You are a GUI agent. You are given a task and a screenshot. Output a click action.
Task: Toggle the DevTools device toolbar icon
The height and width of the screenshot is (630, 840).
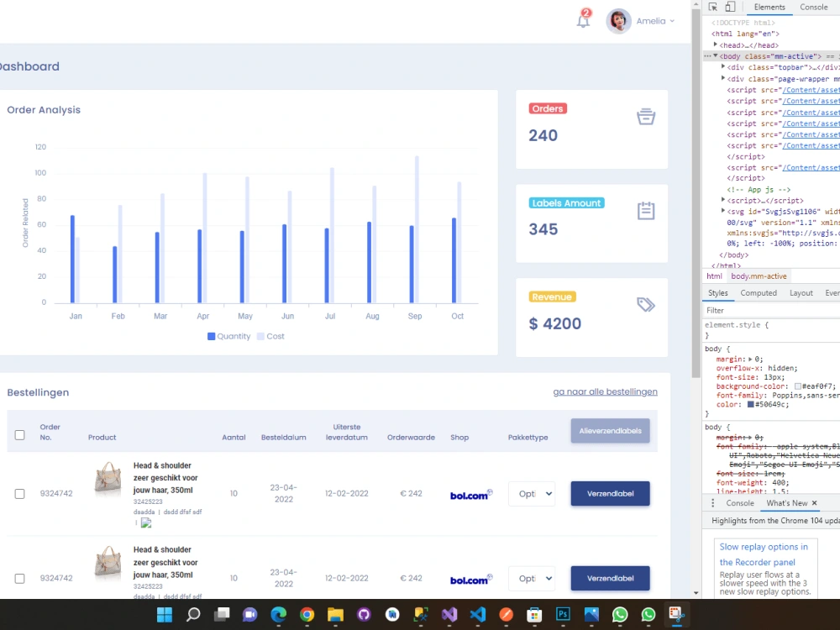[x=730, y=7]
